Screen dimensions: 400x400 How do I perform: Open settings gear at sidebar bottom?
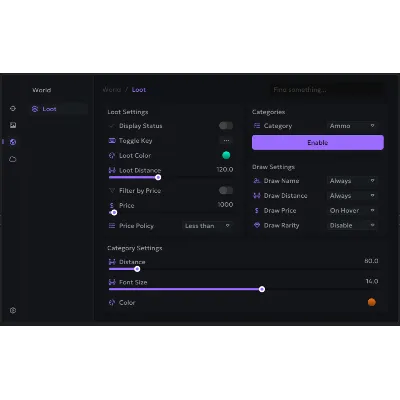click(x=13, y=310)
